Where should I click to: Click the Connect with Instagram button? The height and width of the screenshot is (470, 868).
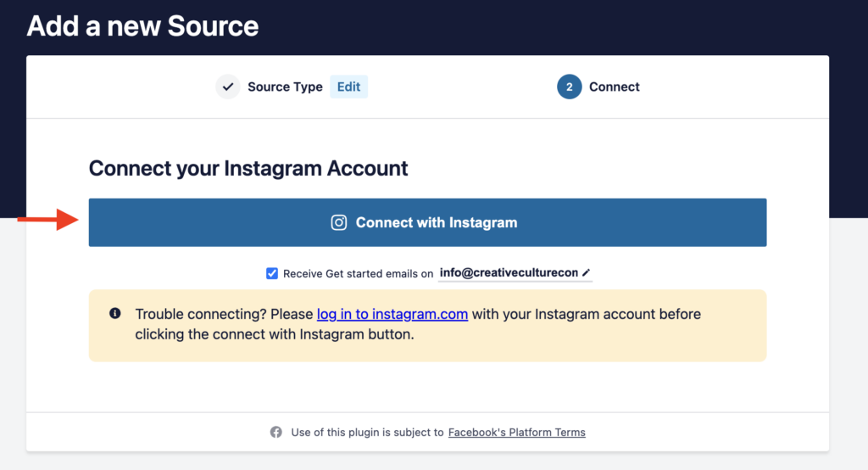coord(427,222)
